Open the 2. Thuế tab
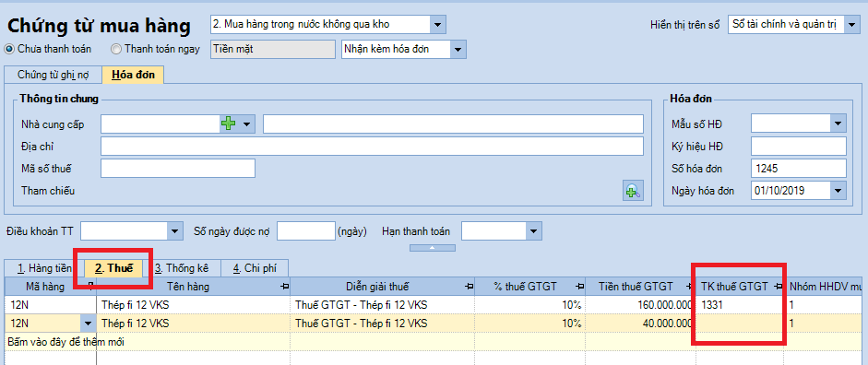Viewport: 868px width, 365px height. click(114, 269)
